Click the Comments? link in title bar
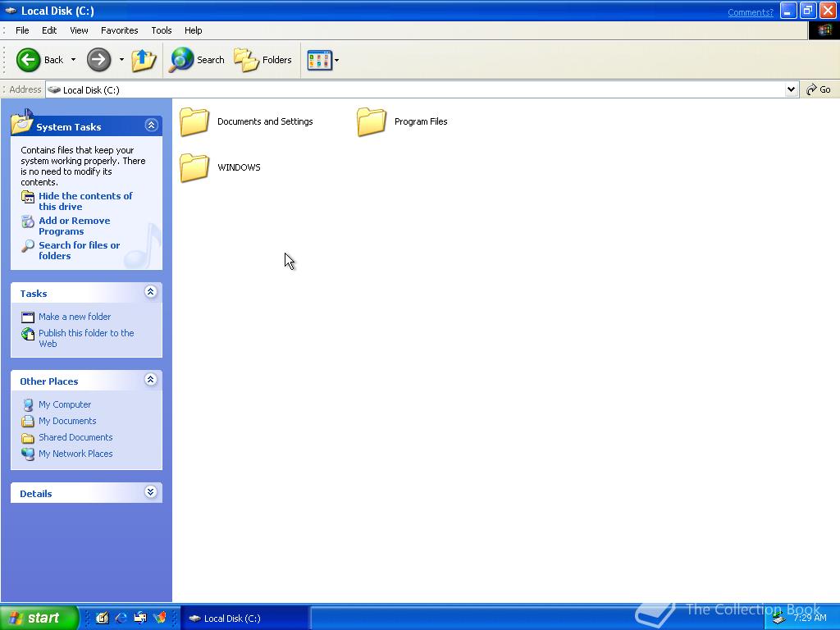The image size is (840, 630). pos(750,12)
